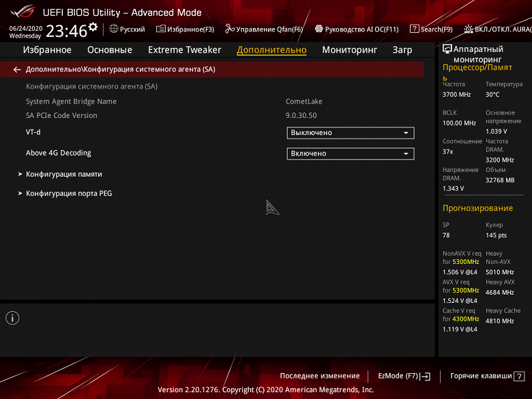Click the CometLake value

click(304, 102)
